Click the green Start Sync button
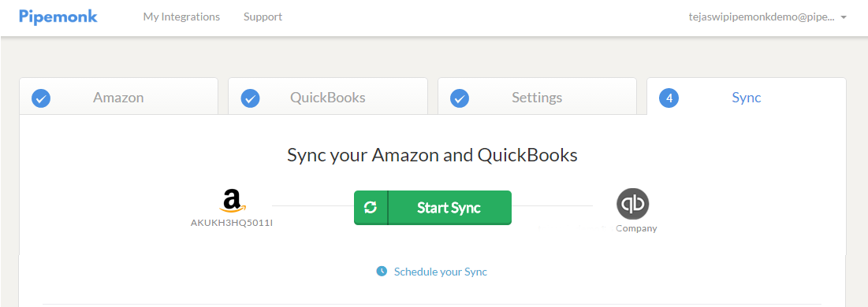This screenshot has height=307, width=868. pos(432,208)
